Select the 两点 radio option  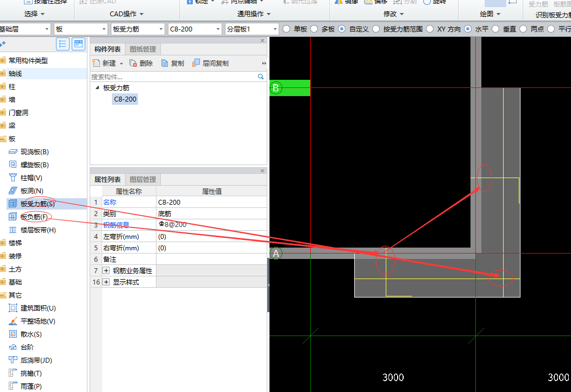(x=523, y=29)
